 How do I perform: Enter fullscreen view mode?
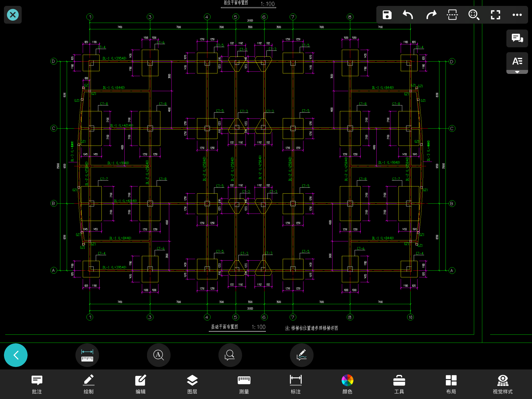pyautogui.click(x=495, y=15)
